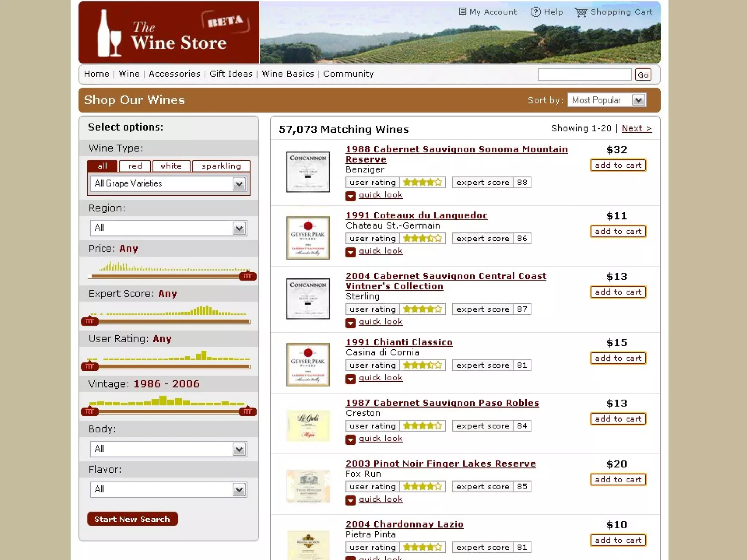Image resolution: width=747 pixels, height=560 pixels.
Task: Select the white wine type filter
Action: pyautogui.click(x=171, y=166)
